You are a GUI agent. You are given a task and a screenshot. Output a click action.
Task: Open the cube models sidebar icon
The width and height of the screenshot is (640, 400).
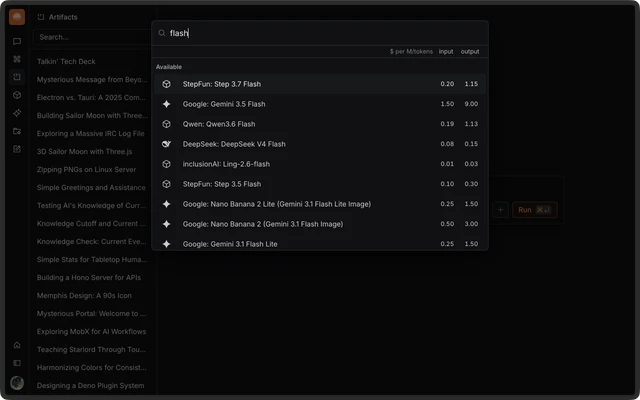pos(17,95)
